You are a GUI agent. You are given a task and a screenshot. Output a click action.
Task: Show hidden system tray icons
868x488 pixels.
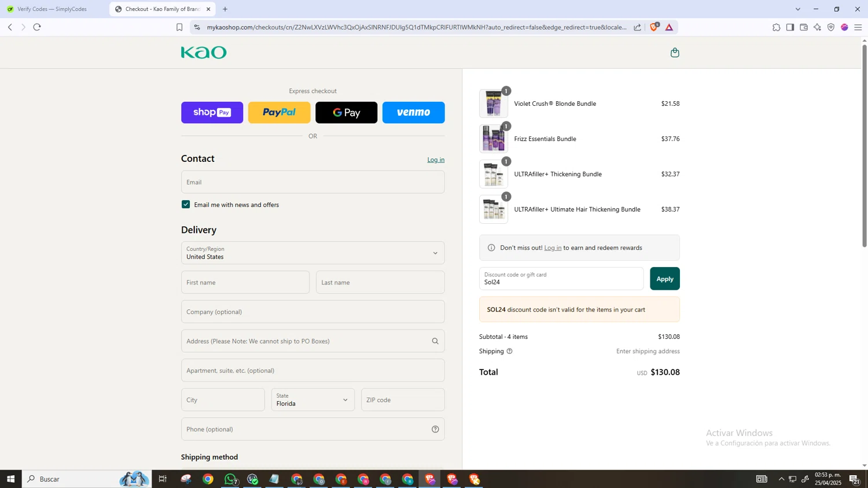781,479
